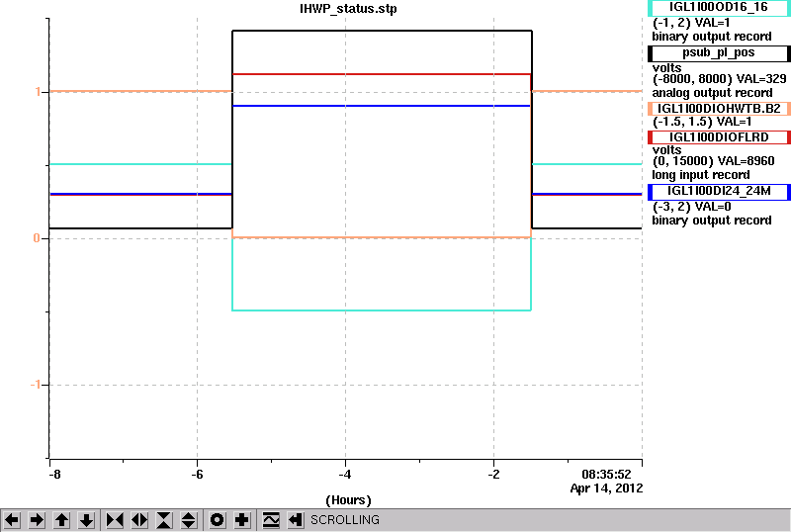Click the (-8000, 8000) VAL=329 range text
Image resolution: width=791 pixels, height=532 pixels.
720,79
